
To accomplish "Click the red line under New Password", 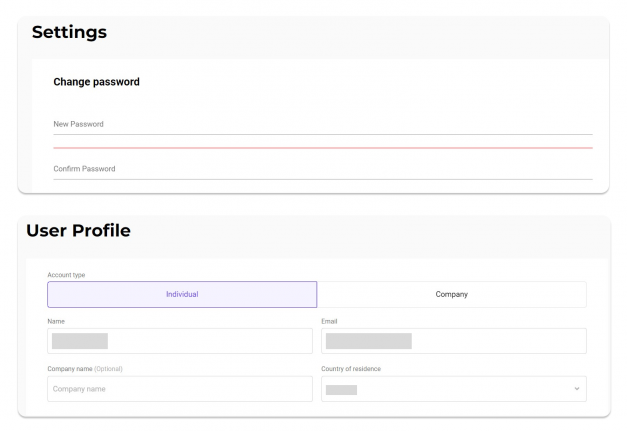I will pyautogui.click(x=323, y=148).
